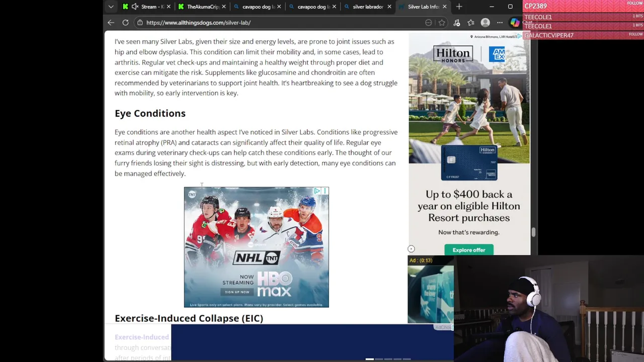The image size is (644, 362).
Task: Close TheAkumaCrip tab
Action: [x=224, y=7]
